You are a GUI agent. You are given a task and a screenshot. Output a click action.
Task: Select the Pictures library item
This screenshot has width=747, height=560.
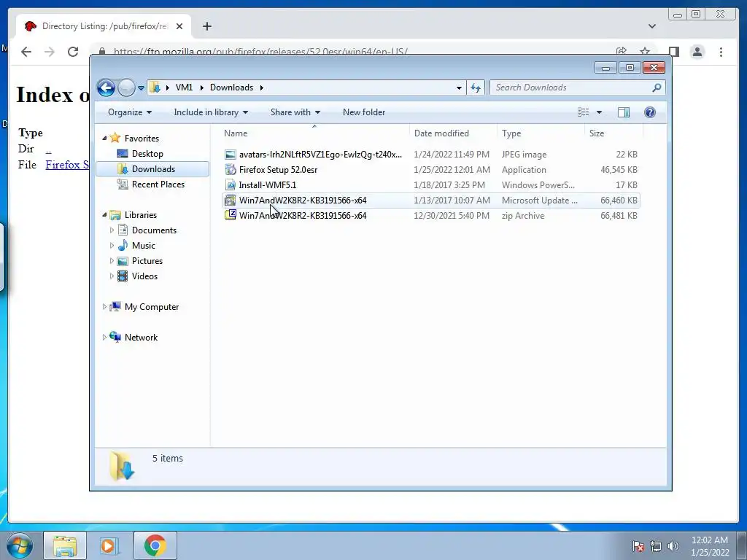(x=147, y=261)
